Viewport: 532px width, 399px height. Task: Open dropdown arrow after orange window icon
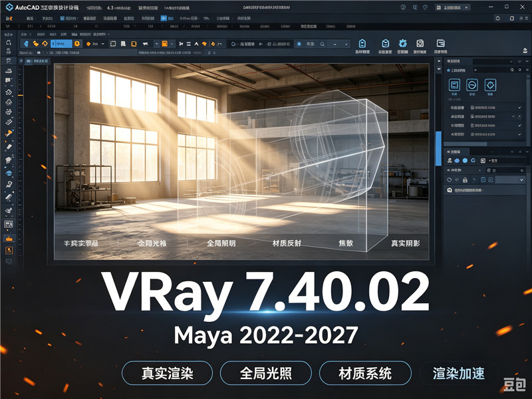172,44
